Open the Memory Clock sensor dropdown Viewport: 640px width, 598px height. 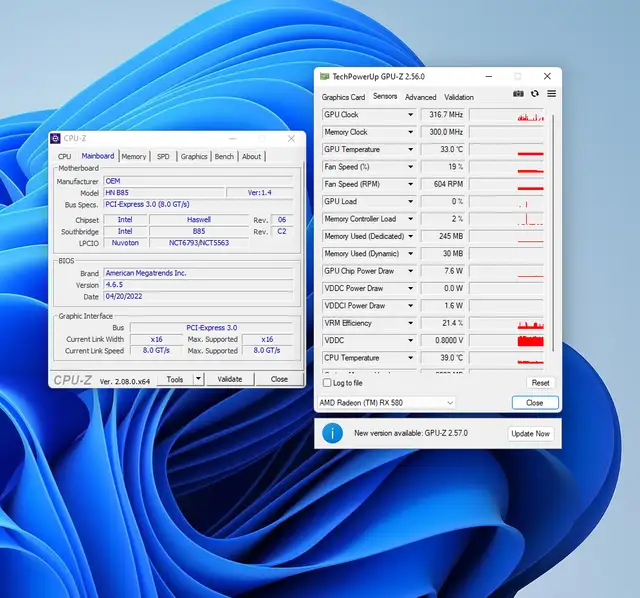(411, 132)
